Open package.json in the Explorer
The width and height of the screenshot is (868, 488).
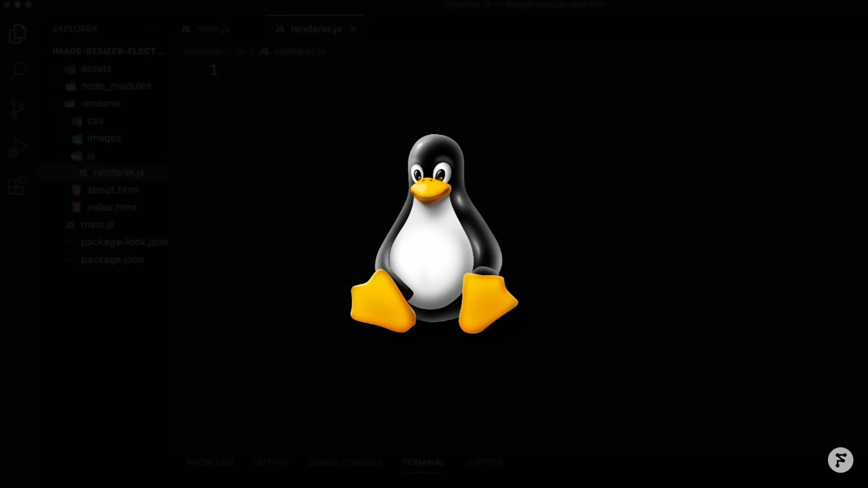[x=112, y=259]
